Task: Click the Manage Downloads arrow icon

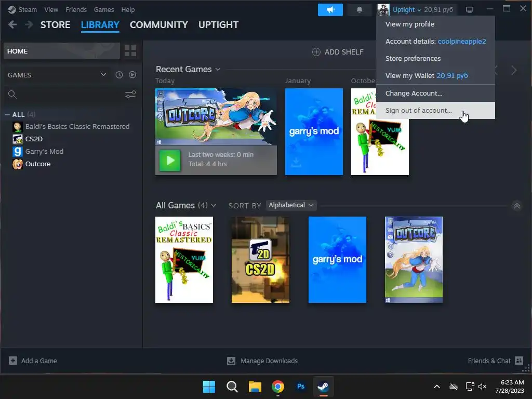Action: (231, 361)
